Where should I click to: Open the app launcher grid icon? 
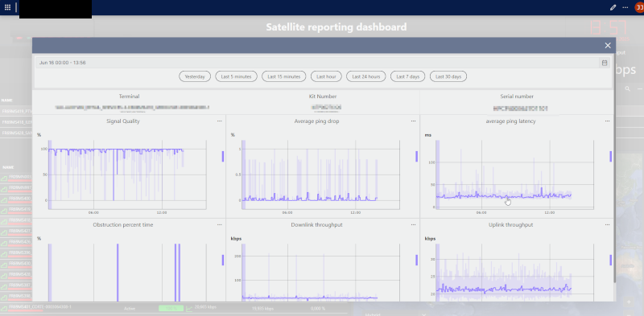click(x=7, y=7)
